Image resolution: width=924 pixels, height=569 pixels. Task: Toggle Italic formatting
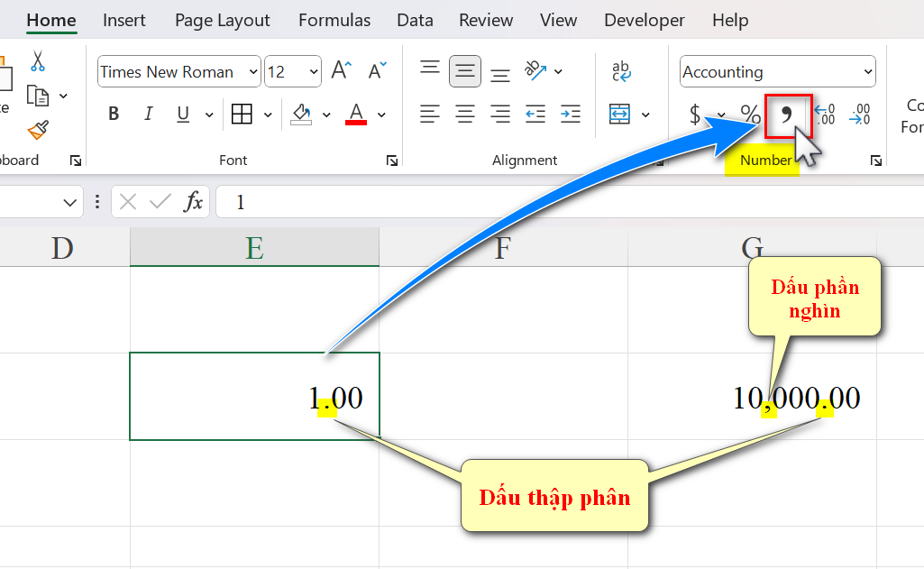[x=149, y=115]
